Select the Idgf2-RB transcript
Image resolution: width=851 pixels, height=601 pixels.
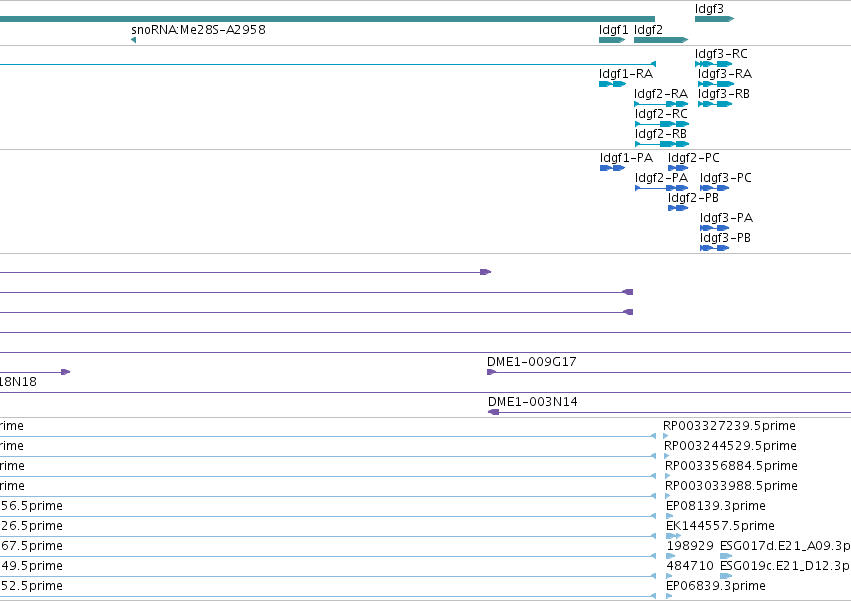click(662, 144)
